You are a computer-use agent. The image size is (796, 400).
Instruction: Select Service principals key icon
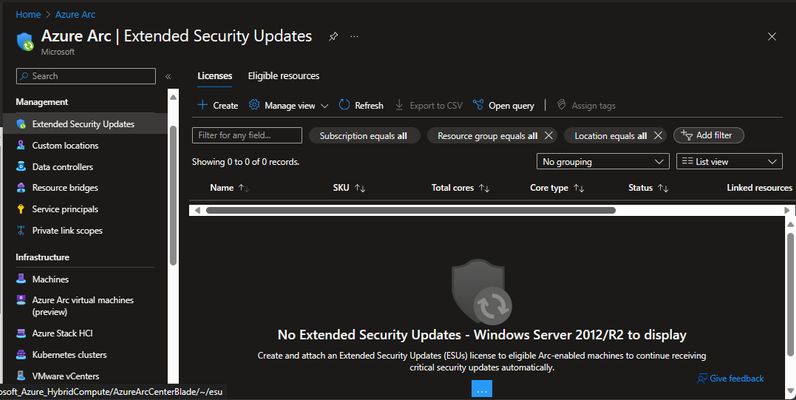click(x=21, y=209)
